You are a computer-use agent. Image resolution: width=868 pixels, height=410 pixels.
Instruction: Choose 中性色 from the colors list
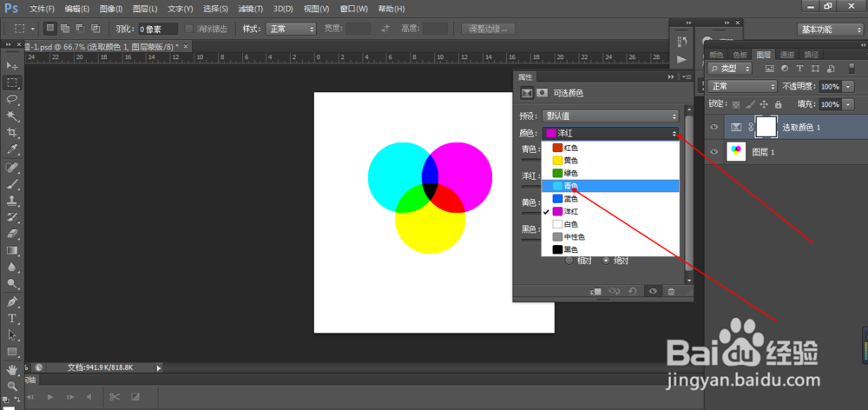[x=610, y=237]
